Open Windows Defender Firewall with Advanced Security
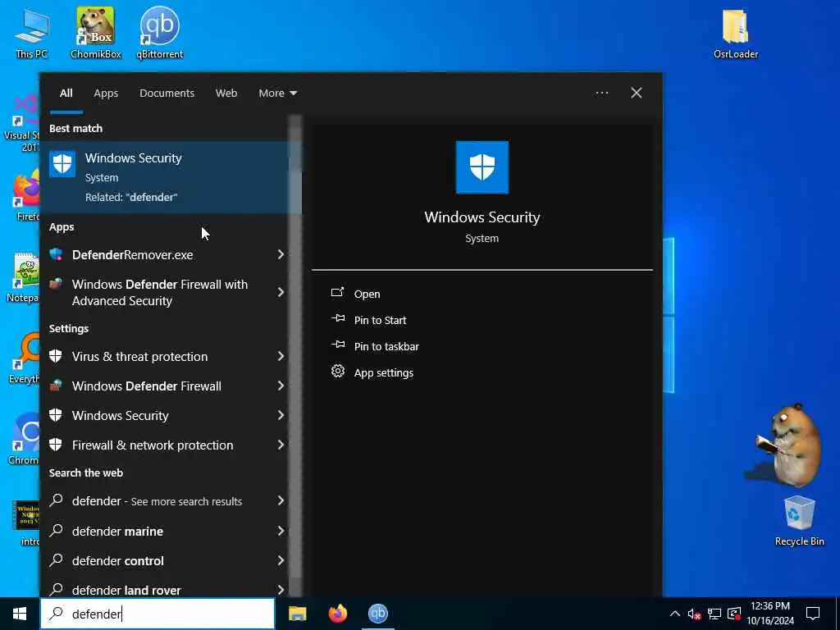The image size is (840, 630). (160, 293)
